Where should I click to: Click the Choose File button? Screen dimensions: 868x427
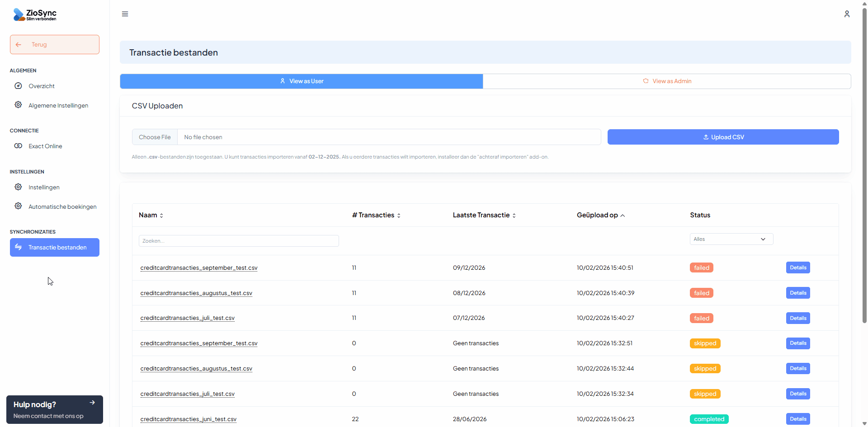click(155, 137)
